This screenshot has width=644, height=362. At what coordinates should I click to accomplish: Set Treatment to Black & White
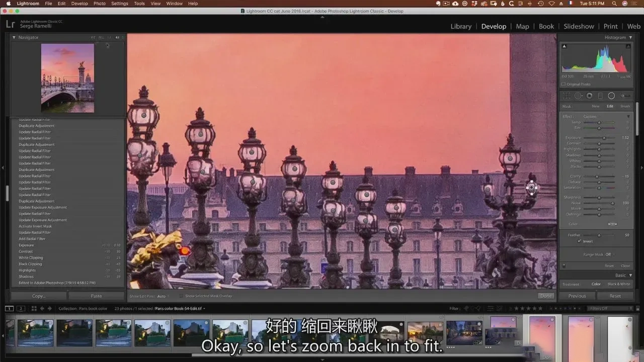(619, 284)
